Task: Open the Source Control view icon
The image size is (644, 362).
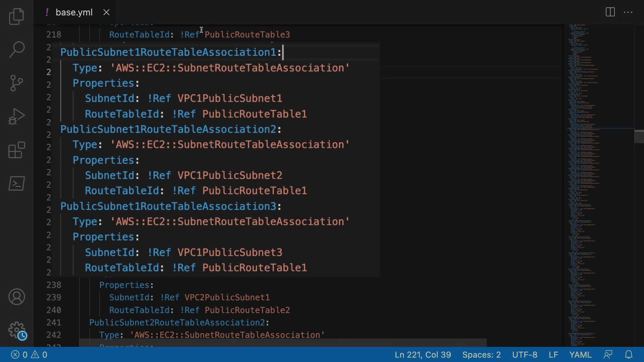Action: click(x=16, y=83)
